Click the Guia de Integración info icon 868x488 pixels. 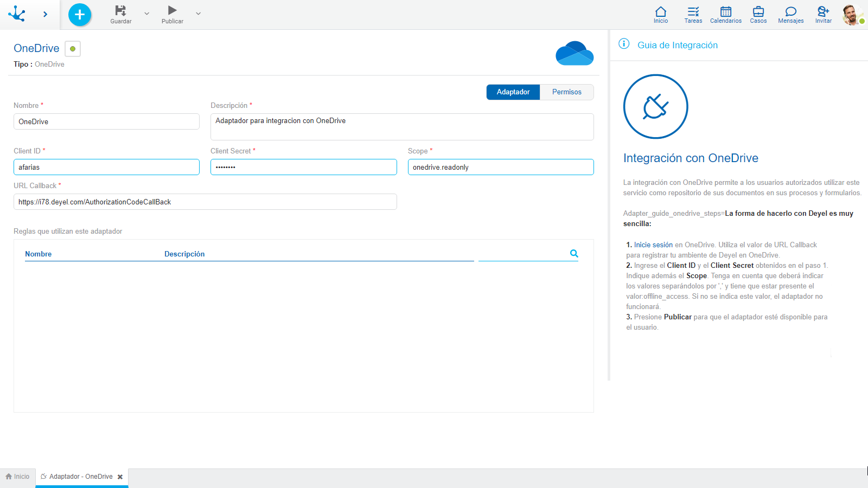coord(624,44)
